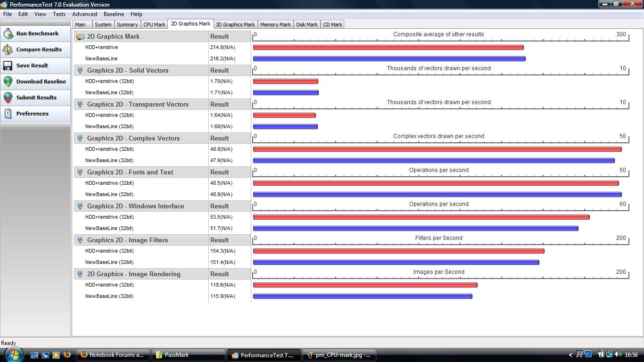
Task: Switch to the Summary tab
Action: (127, 25)
